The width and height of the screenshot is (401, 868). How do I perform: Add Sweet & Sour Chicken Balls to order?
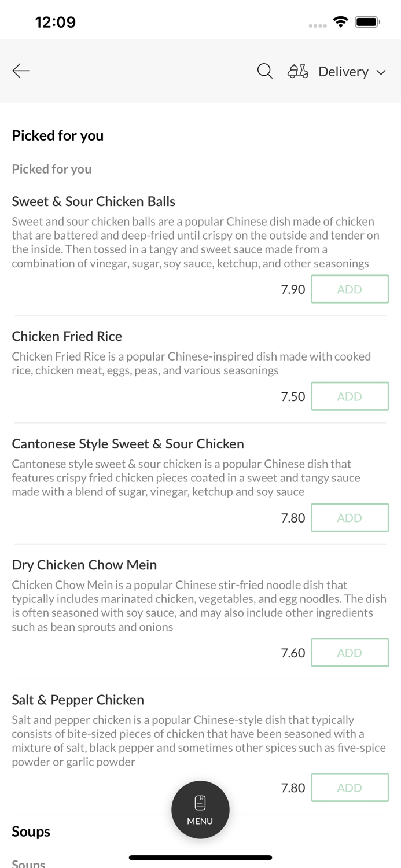(350, 289)
